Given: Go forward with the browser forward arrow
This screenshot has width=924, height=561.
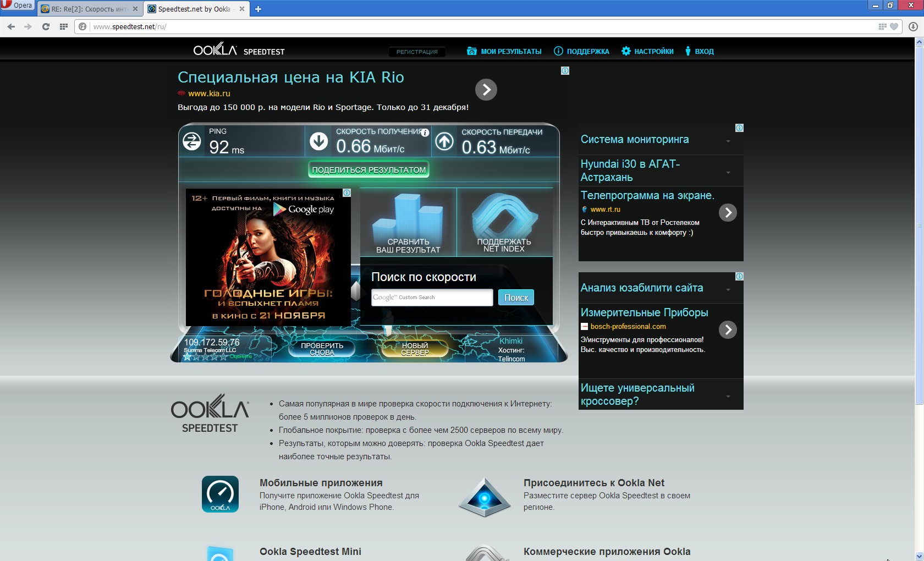Looking at the screenshot, I should pos(28,26).
